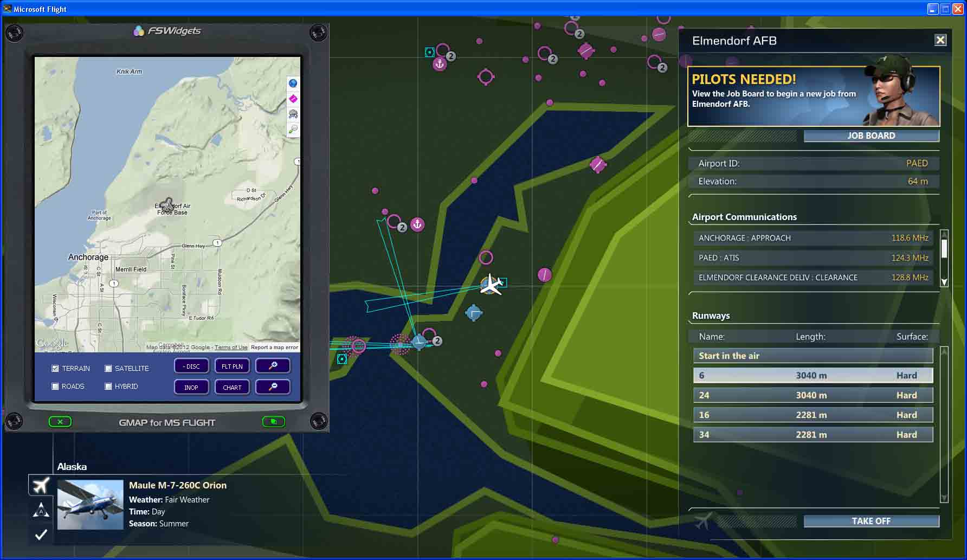This screenshot has height=560, width=967.
Task: Click the aircraft marker on GMAP map
Action: pos(167,204)
